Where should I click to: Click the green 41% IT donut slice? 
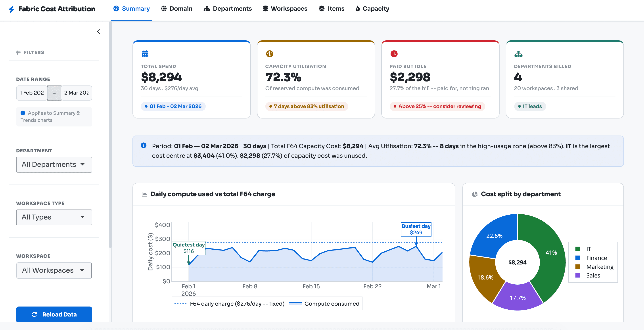551,253
